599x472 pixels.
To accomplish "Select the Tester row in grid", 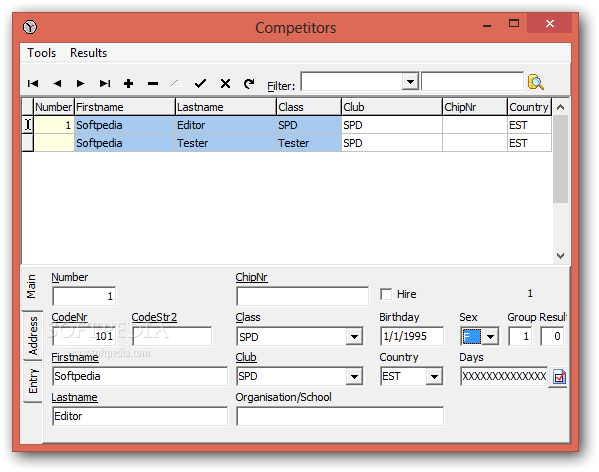I will [x=287, y=143].
